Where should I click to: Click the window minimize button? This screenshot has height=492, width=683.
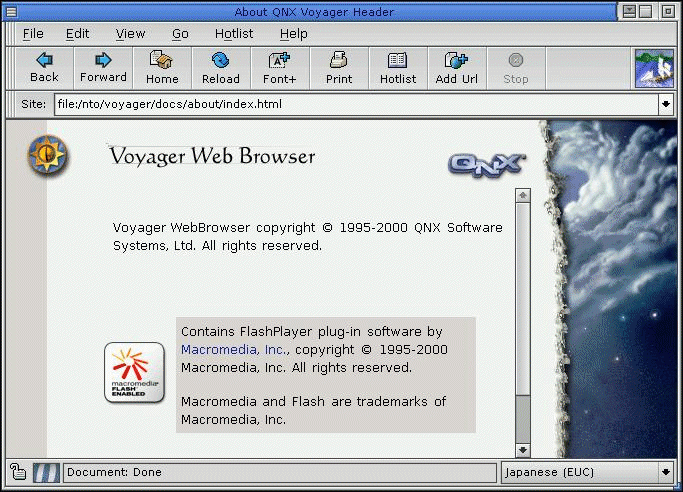pyautogui.click(x=629, y=11)
